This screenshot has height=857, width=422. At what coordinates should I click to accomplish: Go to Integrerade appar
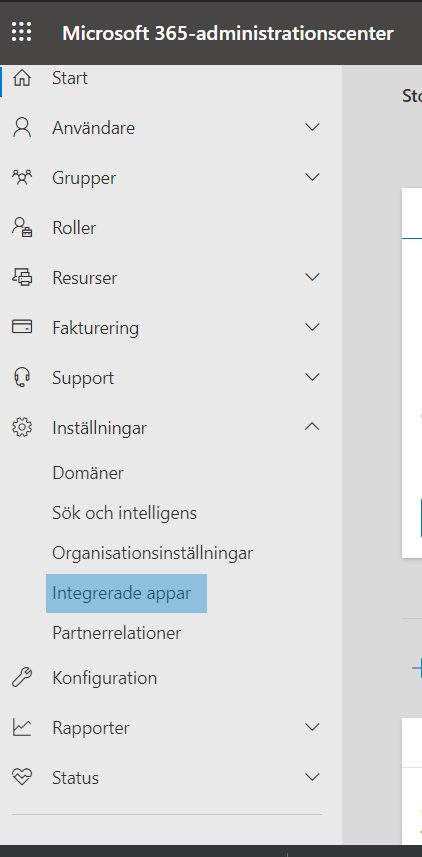coord(126,593)
